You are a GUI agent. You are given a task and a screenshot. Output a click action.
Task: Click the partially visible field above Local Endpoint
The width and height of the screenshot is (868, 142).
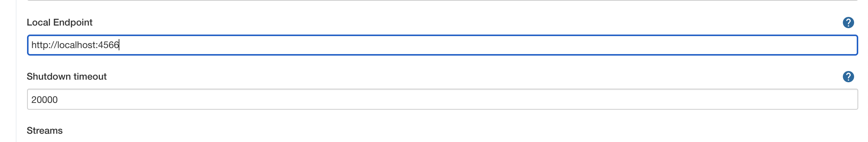coord(442,0)
